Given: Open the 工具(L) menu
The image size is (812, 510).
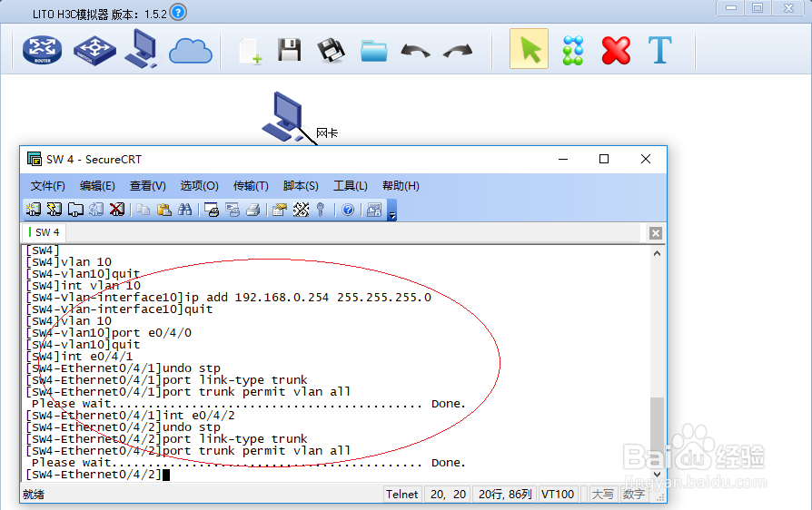Looking at the screenshot, I should coord(351,186).
